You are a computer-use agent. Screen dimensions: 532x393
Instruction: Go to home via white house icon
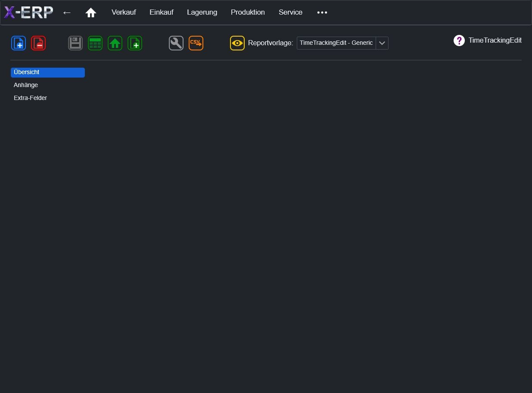coord(91,13)
